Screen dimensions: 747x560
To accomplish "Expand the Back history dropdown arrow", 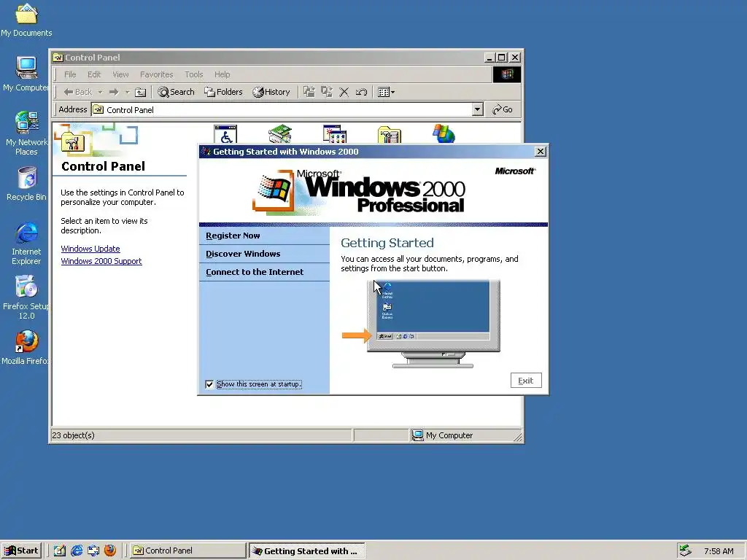I will click(100, 92).
